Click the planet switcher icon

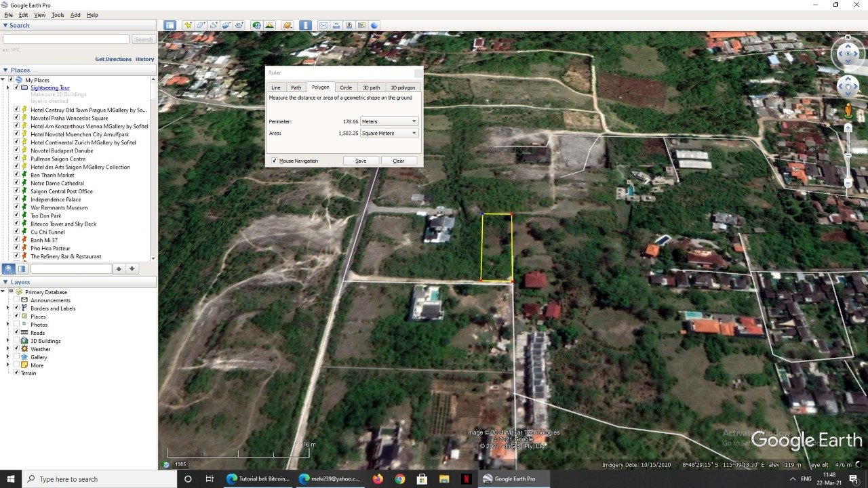[x=288, y=26]
